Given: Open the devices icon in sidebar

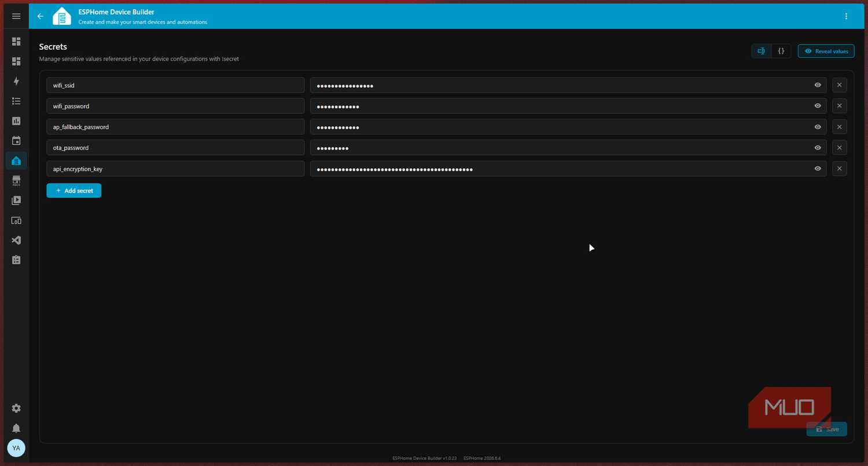Looking at the screenshot, I should click(x=16, y=220).
